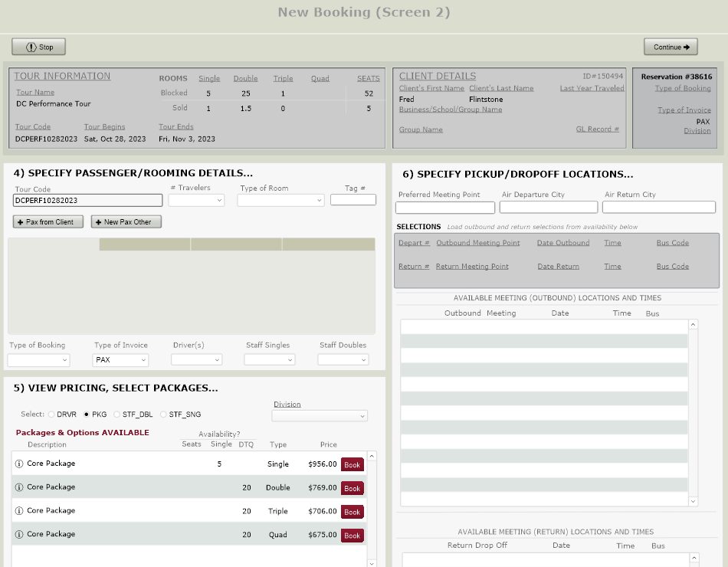728x567 pixels.
Task: Click the SEATS column header
Action: [x=368, y=78]
